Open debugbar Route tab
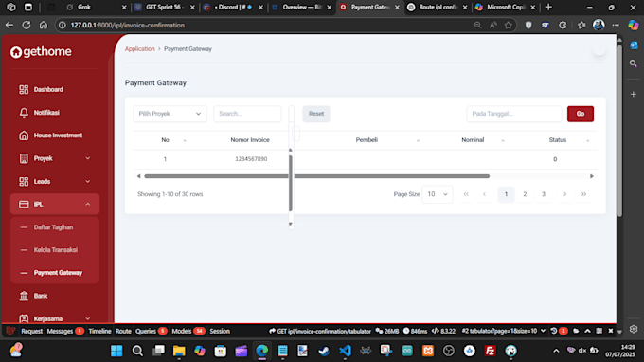Viewport: 644px width, 362px height. [123, 331]
